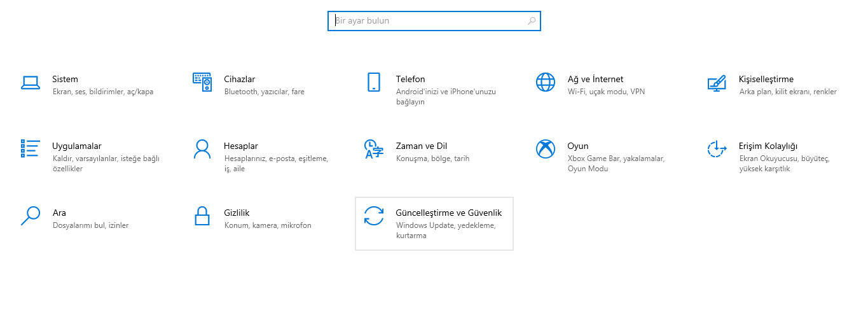Open the Oyun Xbox icon
The height and width of the screenshot is (331, 868).
pyautogui.click(x=546, y=149)
